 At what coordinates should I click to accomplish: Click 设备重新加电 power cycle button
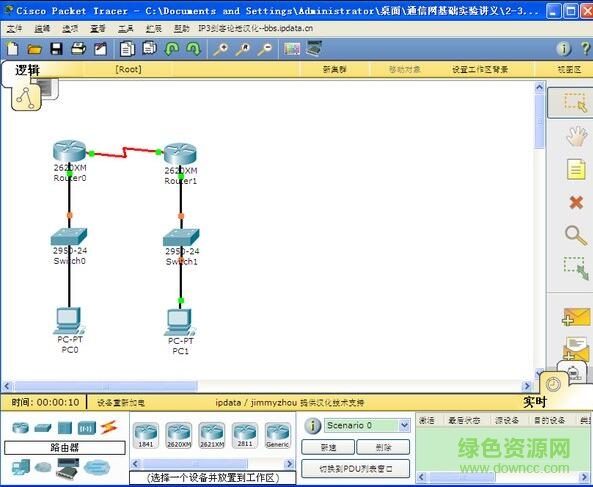[121, 403]
